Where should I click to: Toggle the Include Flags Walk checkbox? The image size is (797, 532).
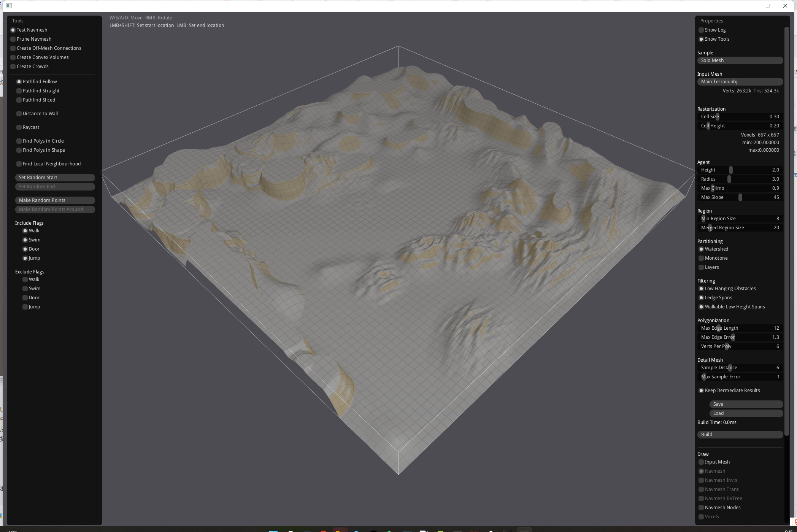(x=25, y=231)
